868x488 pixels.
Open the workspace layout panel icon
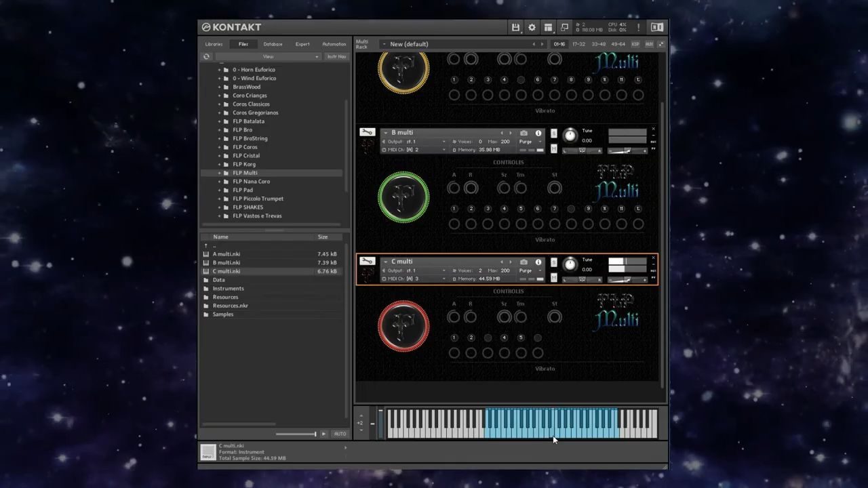pos(548,27)
